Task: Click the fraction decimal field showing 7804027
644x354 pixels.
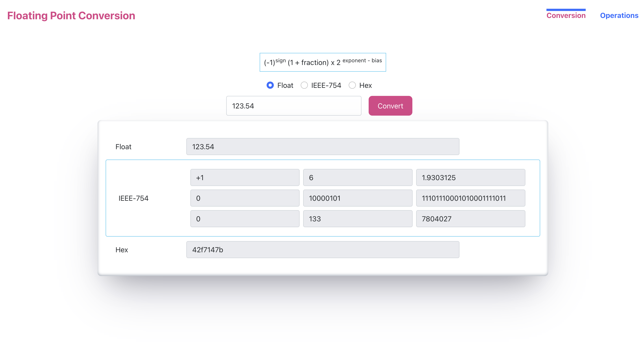Action: [x=470, y=219]
